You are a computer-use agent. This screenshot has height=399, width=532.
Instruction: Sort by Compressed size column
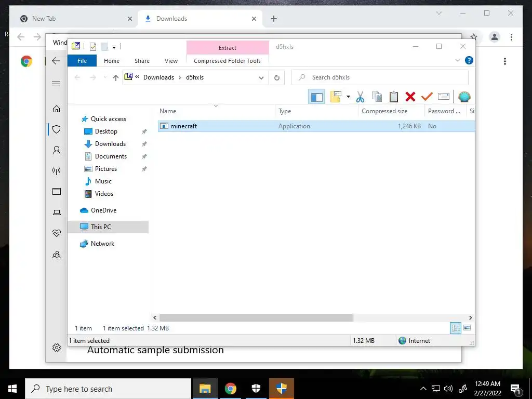391,111
